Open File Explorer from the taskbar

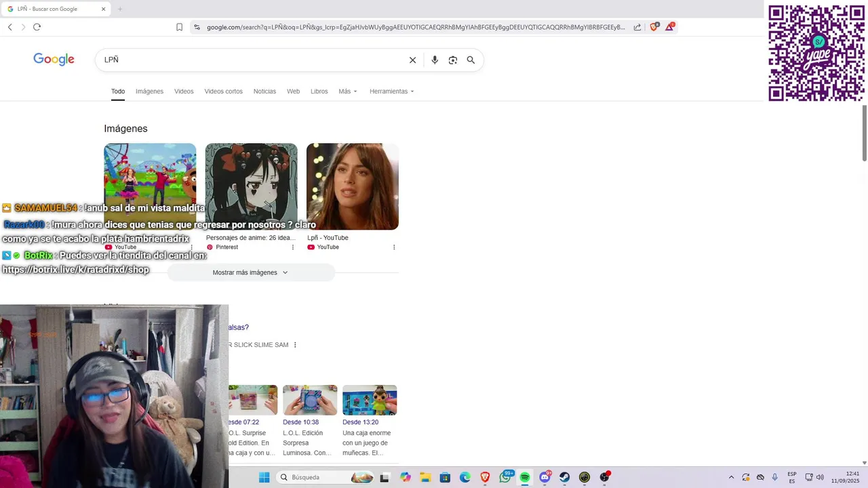point(425,477)
